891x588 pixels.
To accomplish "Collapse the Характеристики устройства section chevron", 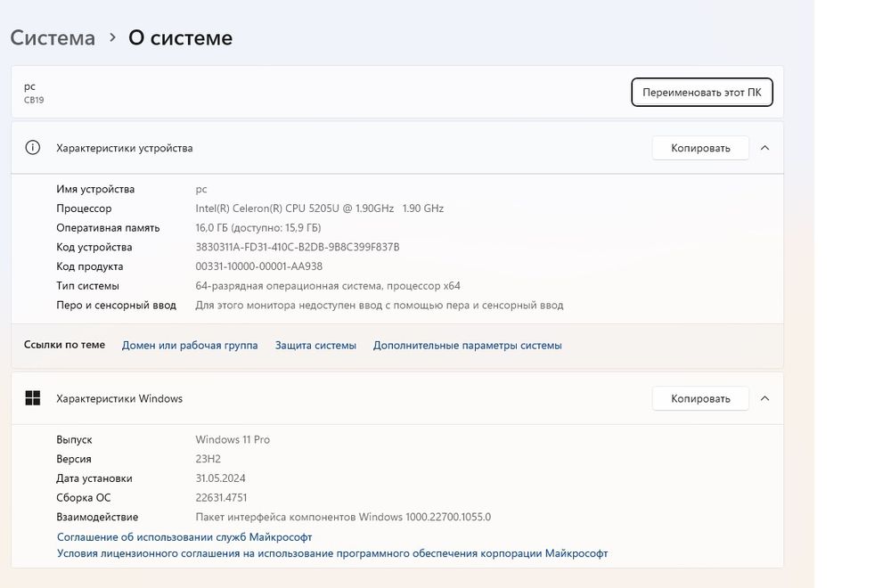I will 764,148.
